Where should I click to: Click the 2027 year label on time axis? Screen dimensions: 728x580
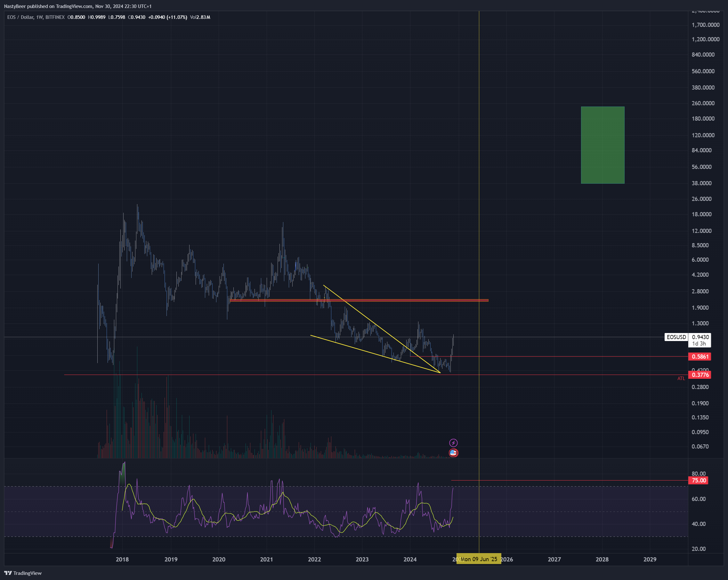554,560
